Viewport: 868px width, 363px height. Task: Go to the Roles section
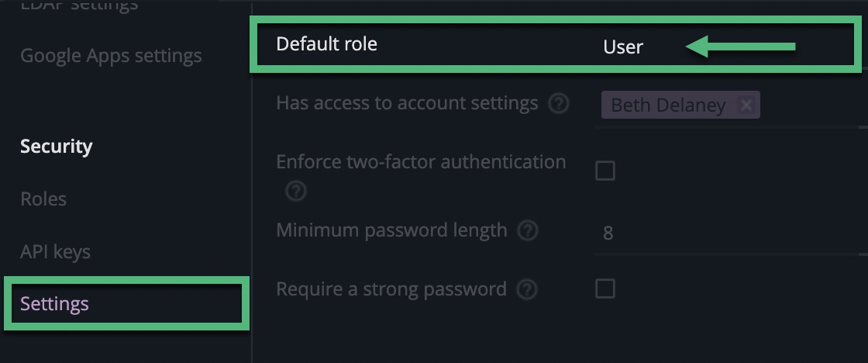43,199
